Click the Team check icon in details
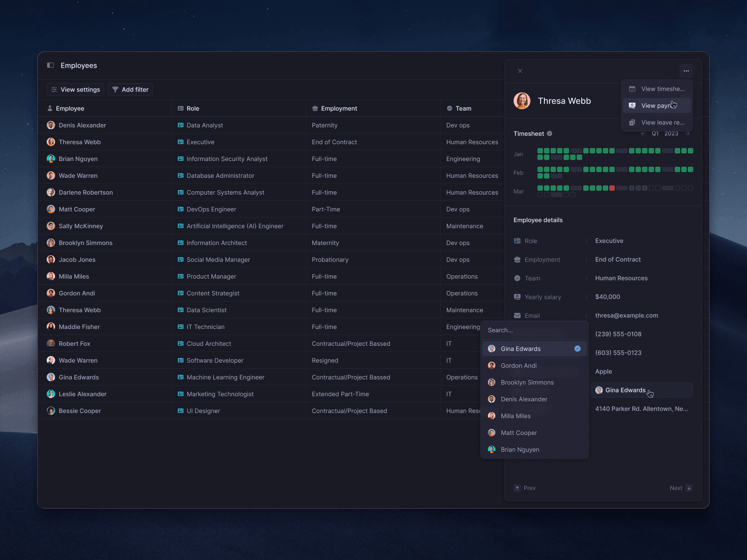Image resolution: width=747 pixels, height=560 pixels. coord(517,278)
